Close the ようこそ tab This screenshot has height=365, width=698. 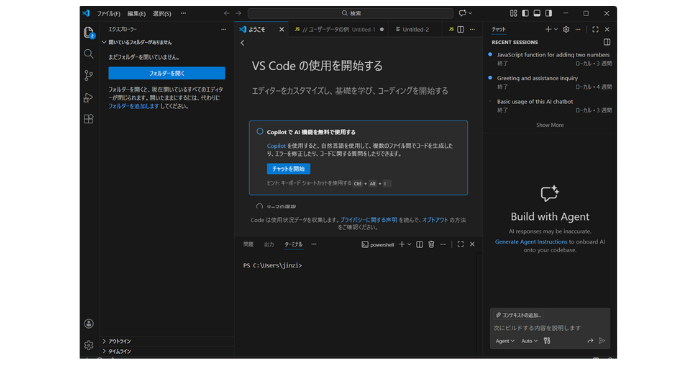pyautogui.click(x=281, y=29)
